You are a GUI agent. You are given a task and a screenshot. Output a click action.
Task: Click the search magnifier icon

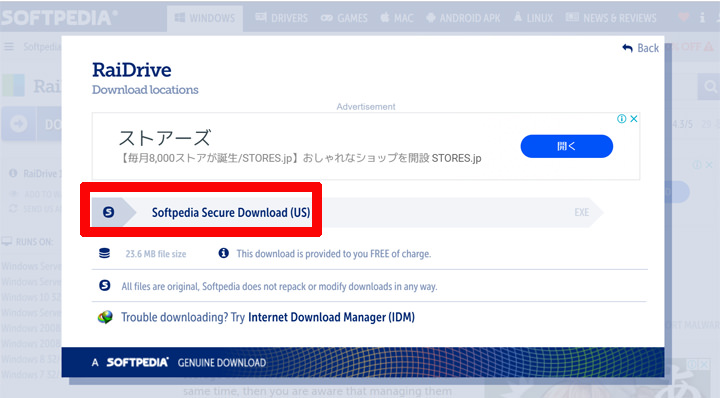click(x=710, y=87)
